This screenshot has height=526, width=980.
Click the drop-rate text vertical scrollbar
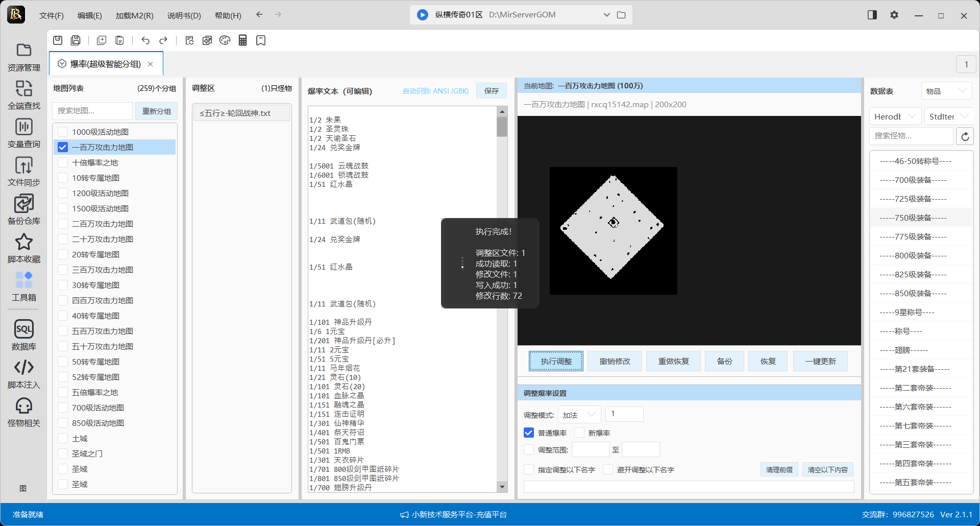click(x=502, y=299)
